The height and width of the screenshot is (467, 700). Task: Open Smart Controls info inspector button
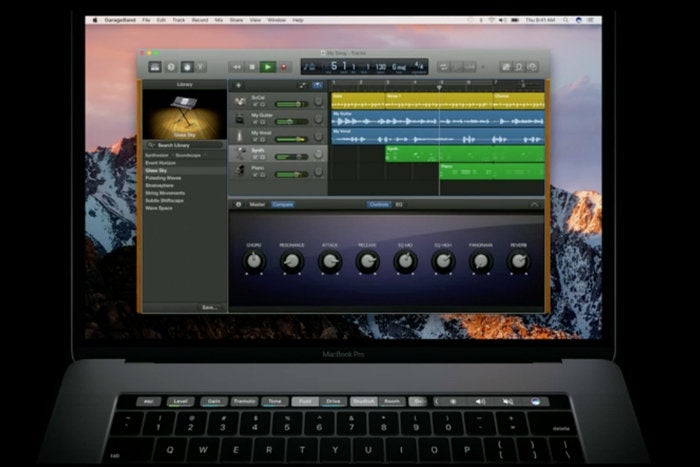coord(238,204)
